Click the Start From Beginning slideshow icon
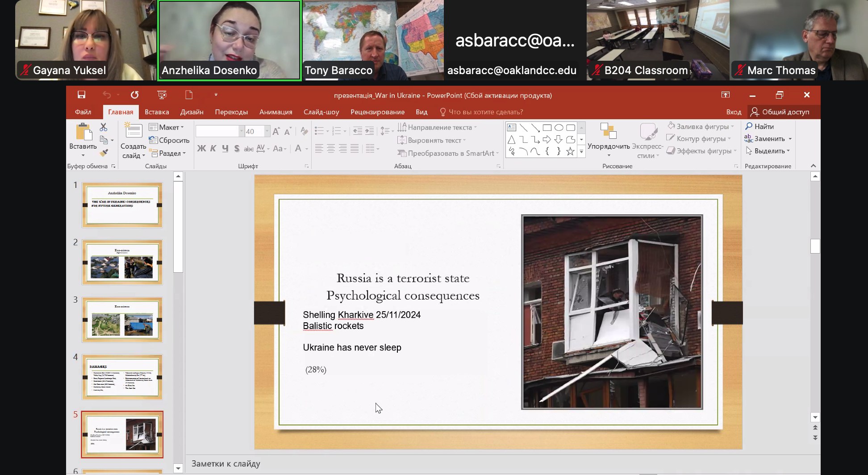 [x=162, y=95]
